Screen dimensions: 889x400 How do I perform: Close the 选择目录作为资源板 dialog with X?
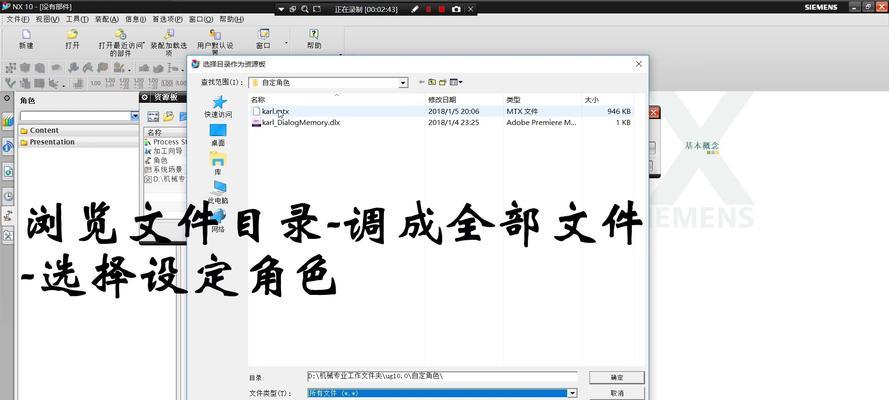638,64
